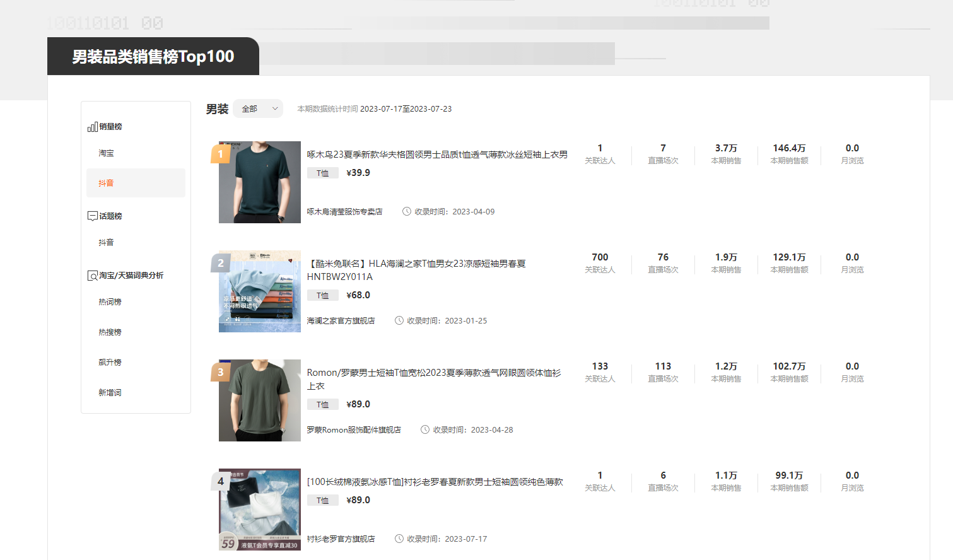The width and height of the screenshot is (953, 560).
Task: Open the 热搜榜 list
Action: (x=110, y=332)
